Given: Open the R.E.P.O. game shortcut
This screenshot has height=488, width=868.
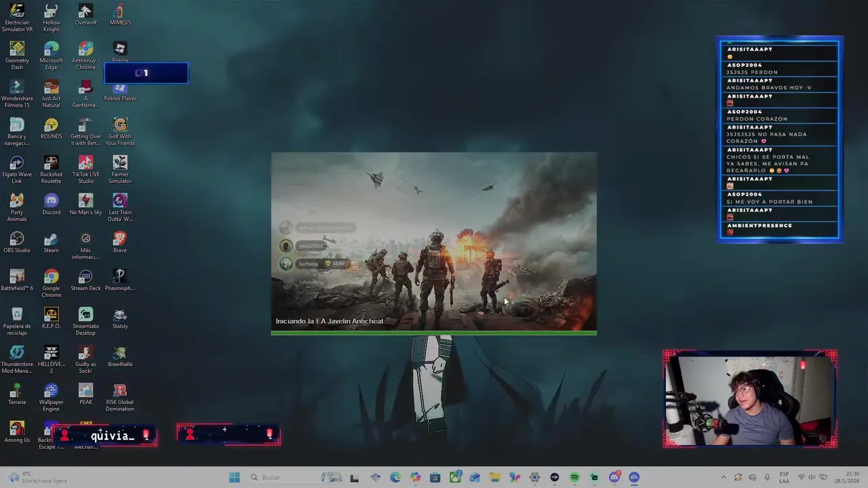Looking at the screenshot, I should [52, 319].
